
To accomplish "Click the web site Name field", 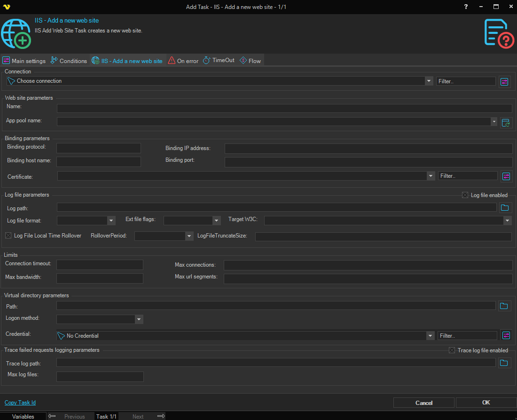I will (284, 108).
